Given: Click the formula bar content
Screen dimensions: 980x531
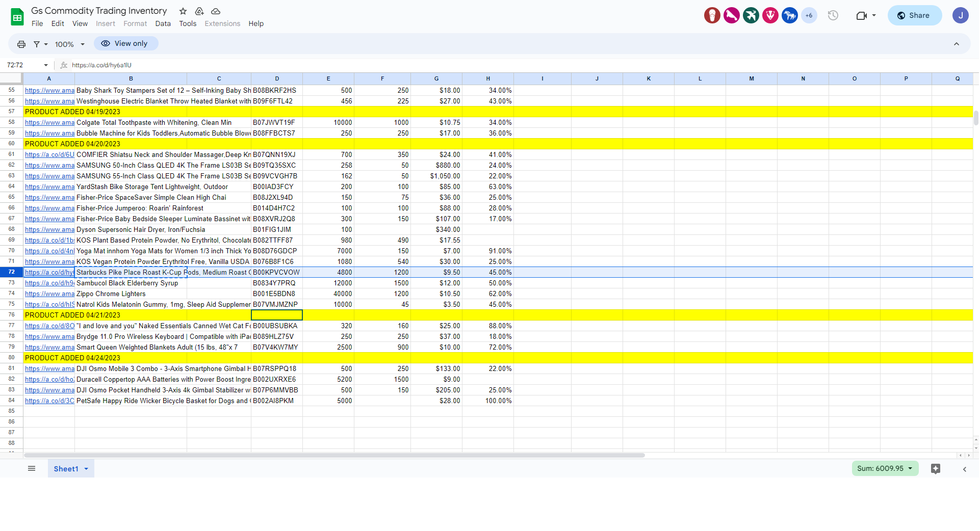Looking at the screenshot, I should click(x=102, y=65).
